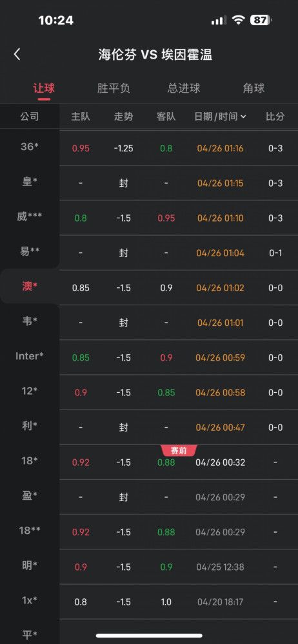This screenshot has height=644, width=298.
Task: Choose the 易** company entry
Action: point(30,251)
